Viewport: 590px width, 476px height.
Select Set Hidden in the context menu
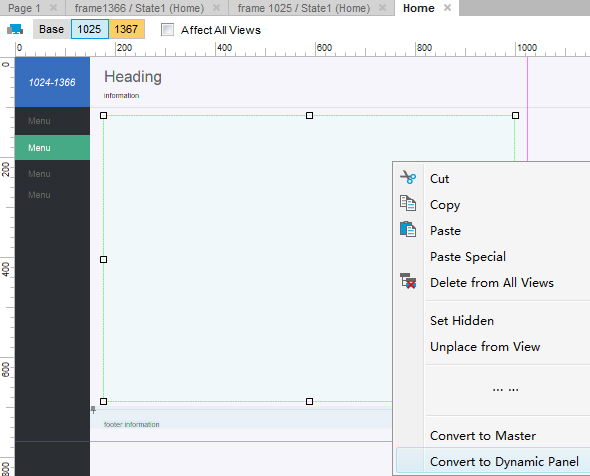[462, 321]
